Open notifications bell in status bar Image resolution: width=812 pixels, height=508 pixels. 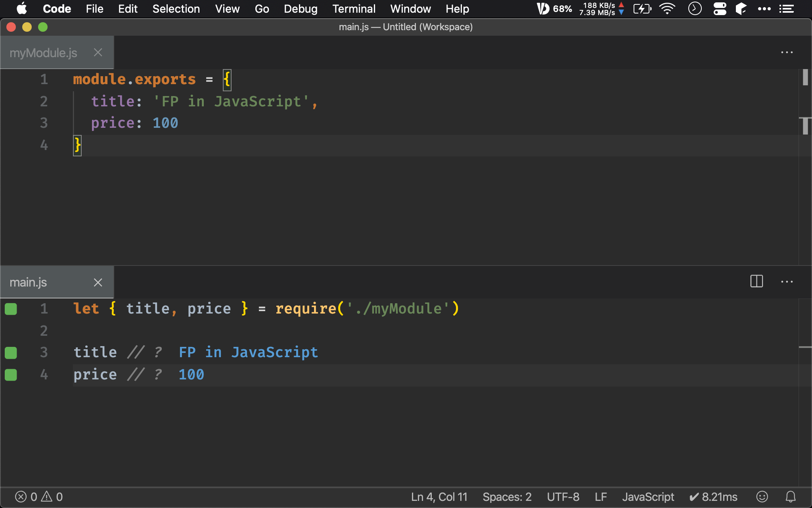[x=791, y=496]
